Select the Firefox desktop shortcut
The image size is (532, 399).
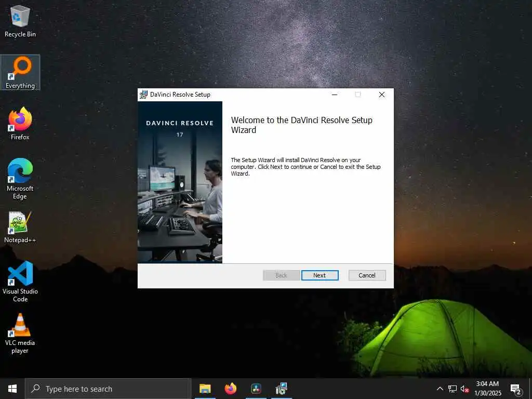[20, 124]
